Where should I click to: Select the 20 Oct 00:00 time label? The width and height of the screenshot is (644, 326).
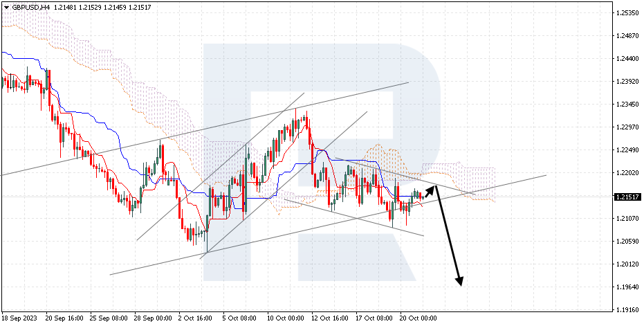419,318
